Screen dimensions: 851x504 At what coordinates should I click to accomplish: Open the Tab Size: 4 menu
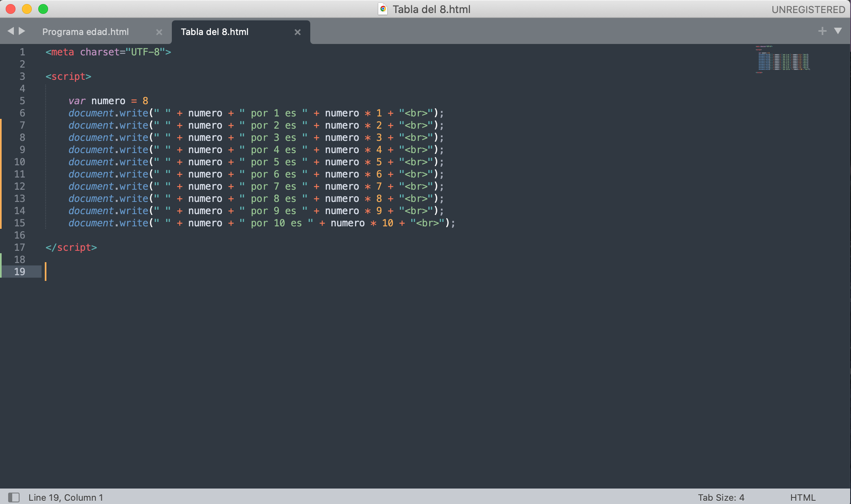pos(721,497)
